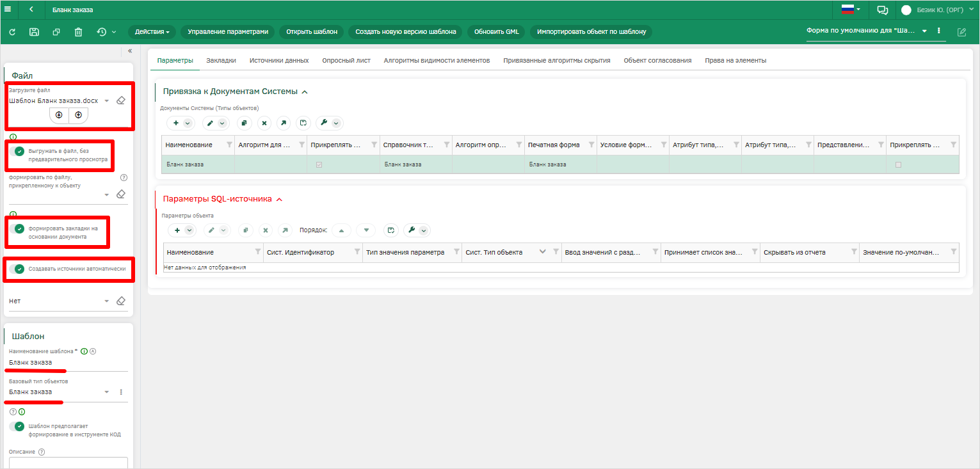The height and width of the screenshot is (469, 980).
Task: Copy selected row in Документы Системы
Action: pos(244,123)
